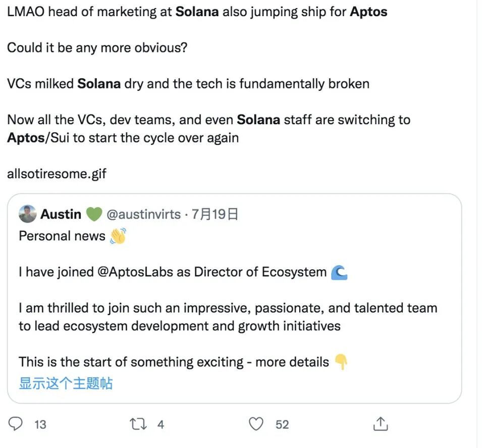Open the @austinvirts handle
482x448 pixels.
[144, 215]
